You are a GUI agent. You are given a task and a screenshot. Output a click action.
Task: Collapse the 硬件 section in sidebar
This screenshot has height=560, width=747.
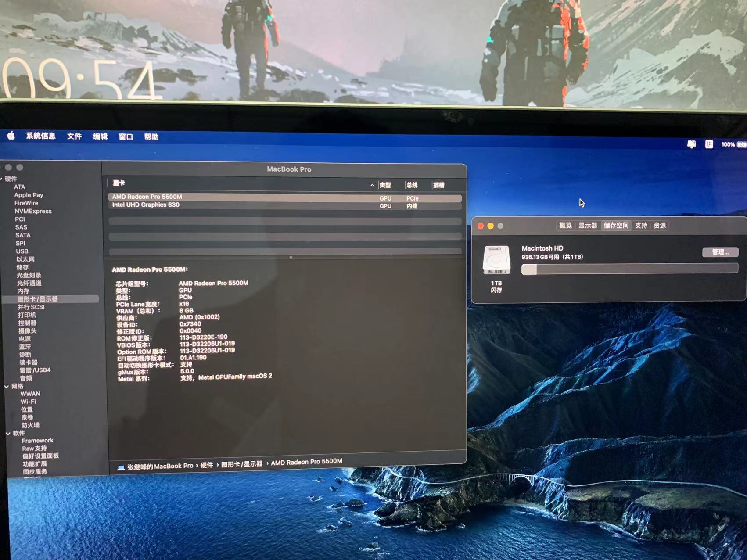[x=2, y=179]
